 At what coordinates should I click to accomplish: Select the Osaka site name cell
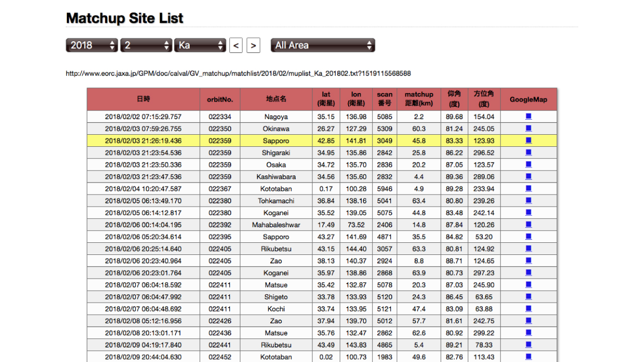[276, 165]
